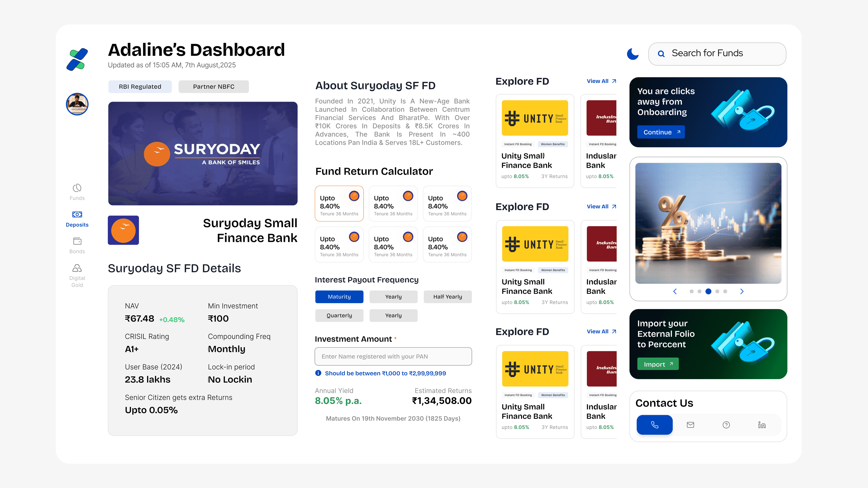Click the user profile avatar
The image size is (868, 488).
pos(77,104)
